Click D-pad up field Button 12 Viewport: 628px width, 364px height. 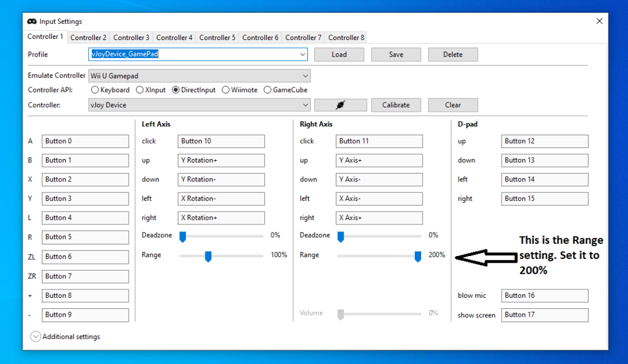point(545,141)
